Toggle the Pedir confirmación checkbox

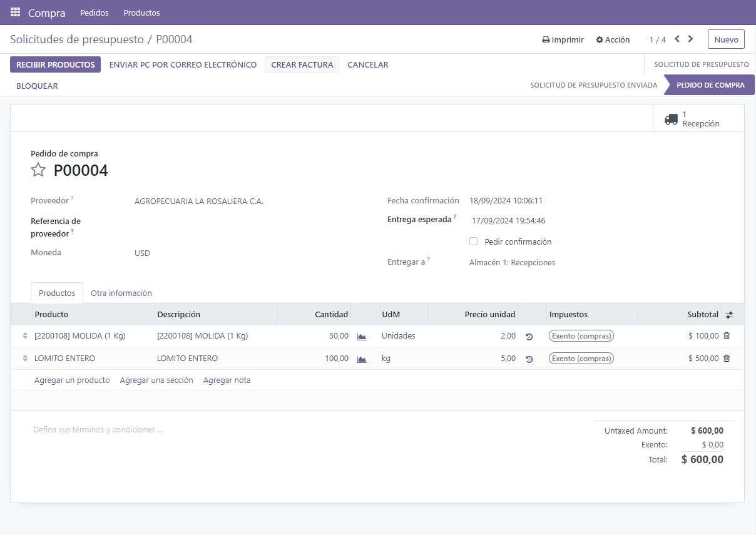pos(474,242)
